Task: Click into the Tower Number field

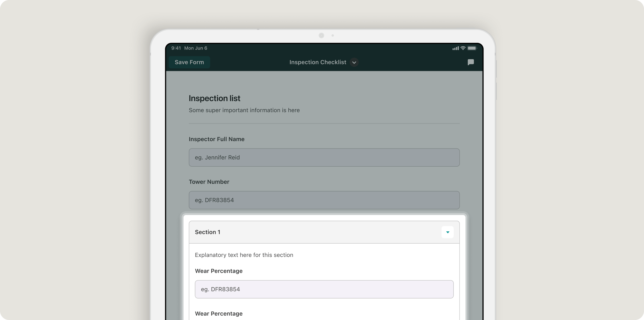Action: (324, 200)
